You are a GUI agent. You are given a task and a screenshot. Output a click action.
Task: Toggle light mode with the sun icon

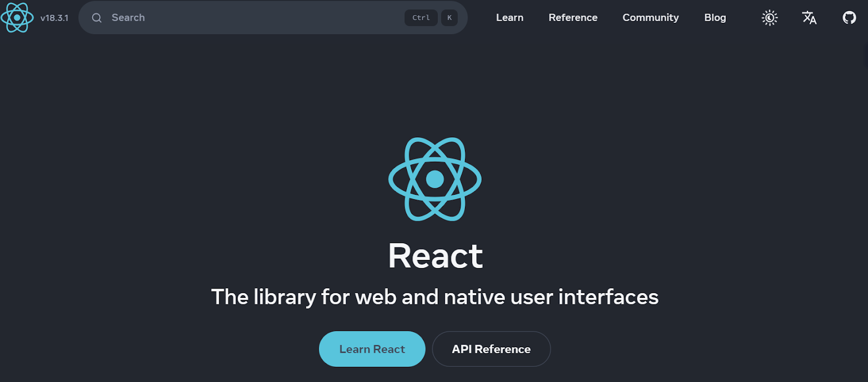[769, 18]
